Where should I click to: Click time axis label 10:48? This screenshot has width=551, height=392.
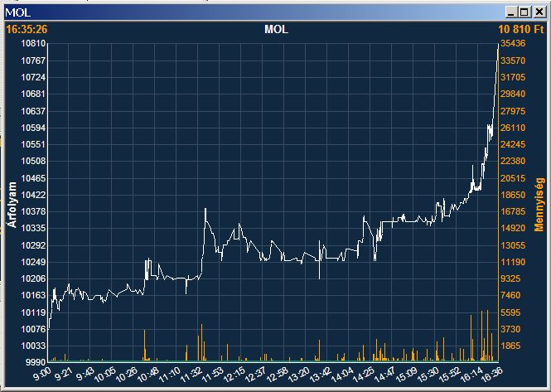[148, 374]
